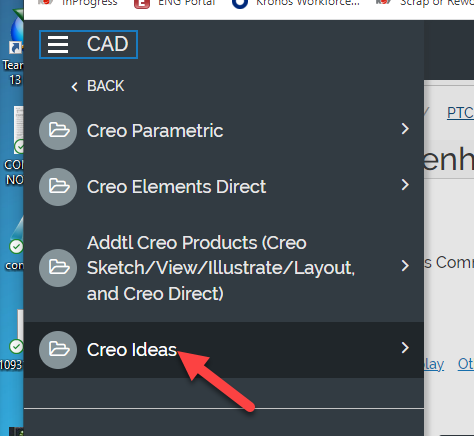Viewport: 474px width, 436px height.
Task: Open the InProgress bookmark in bookmarks bar
Action: pos(89,3)
